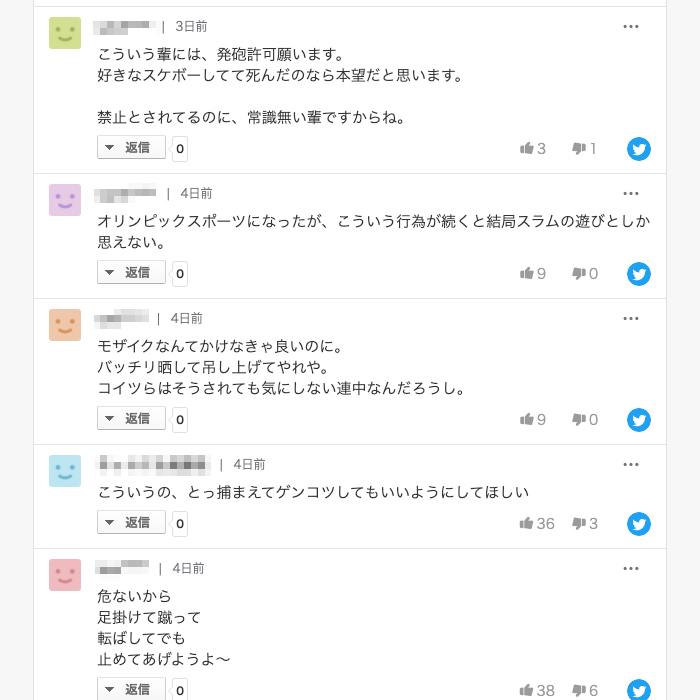Click reply count beside 返信 on モザイク comment
Viewport: 700px width, 700px height.
point(180,420)
